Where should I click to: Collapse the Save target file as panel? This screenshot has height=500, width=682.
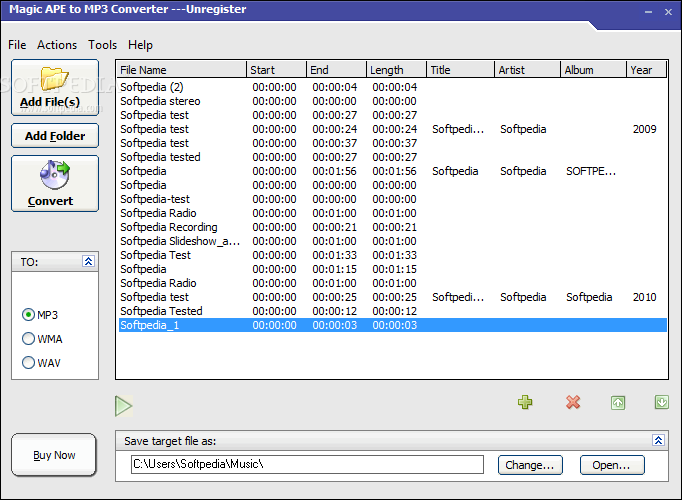click(658, 440)
